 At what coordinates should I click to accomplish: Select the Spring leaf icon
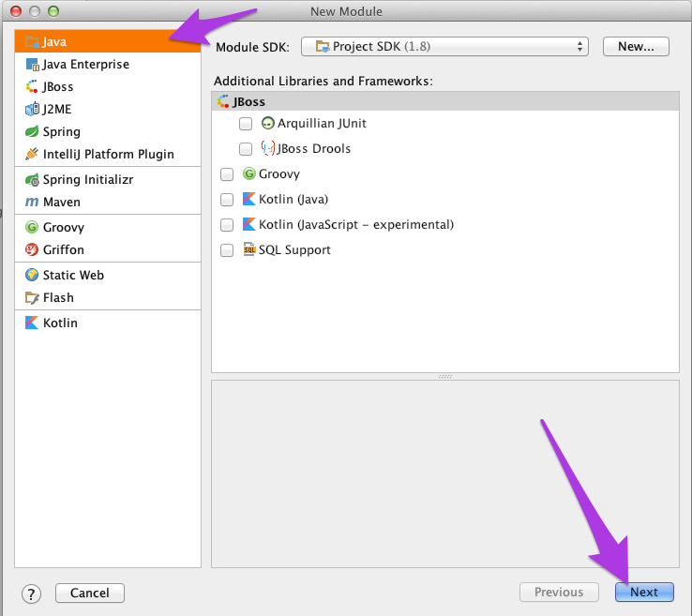coord(32,131)
